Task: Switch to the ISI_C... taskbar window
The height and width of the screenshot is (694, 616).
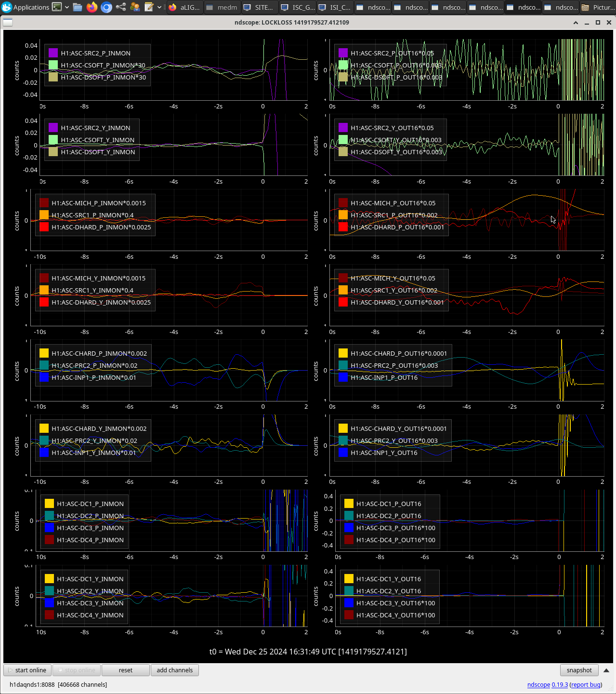Action: click(335, 7)
